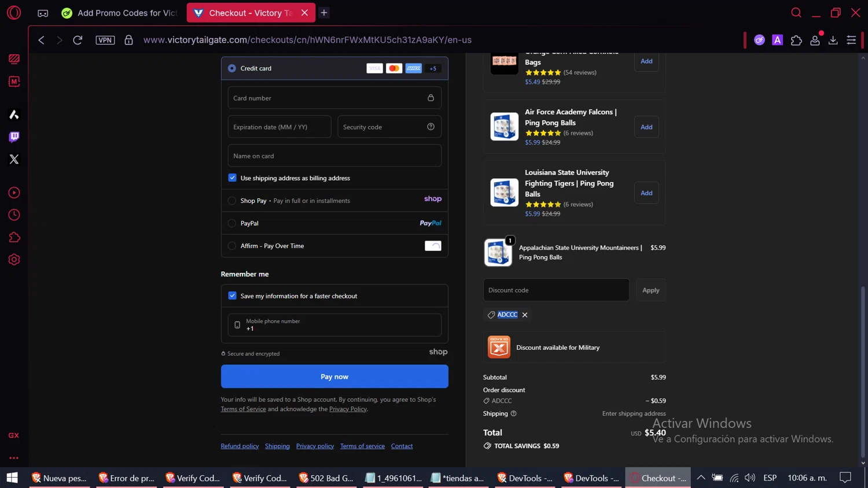Focus the Expiration date field
Viewport: 868px width, 488px height.
click(x=279, y=127)
